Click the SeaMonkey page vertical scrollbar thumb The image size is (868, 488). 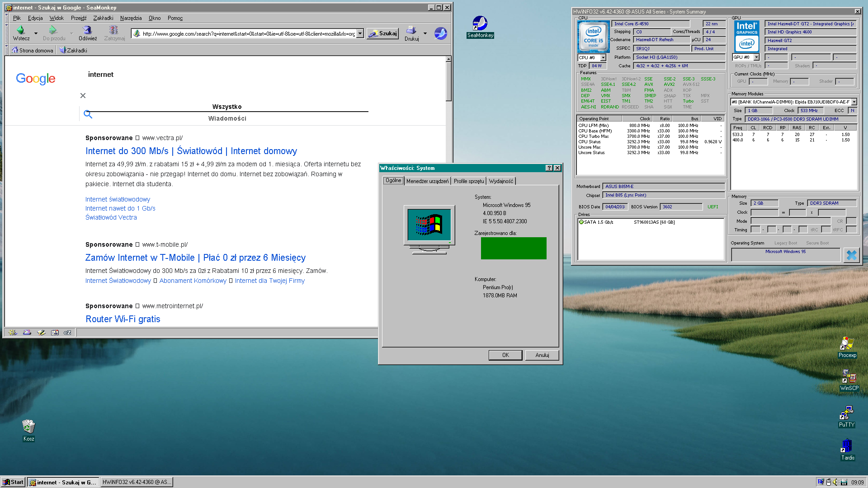[x=448, y=81]
